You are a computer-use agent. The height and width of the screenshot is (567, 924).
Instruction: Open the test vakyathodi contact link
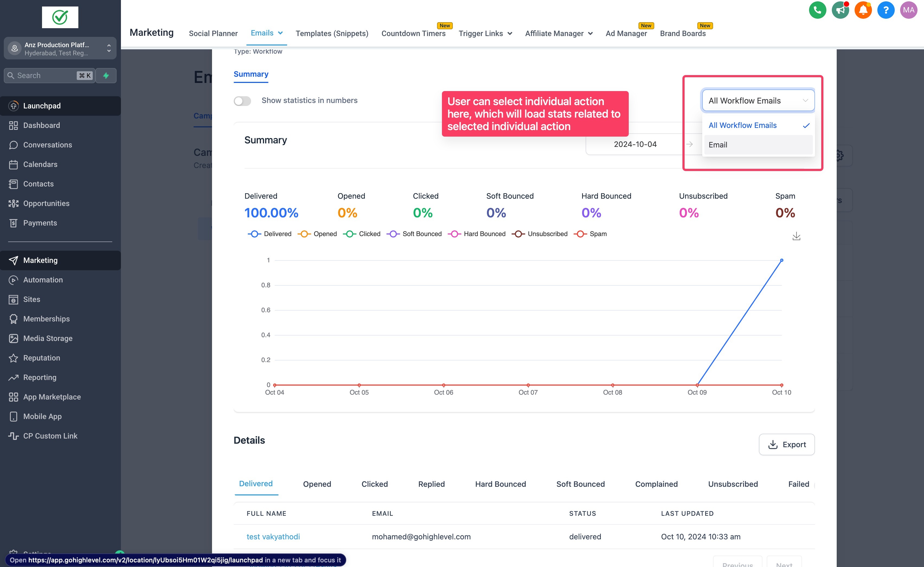[273, 537]
